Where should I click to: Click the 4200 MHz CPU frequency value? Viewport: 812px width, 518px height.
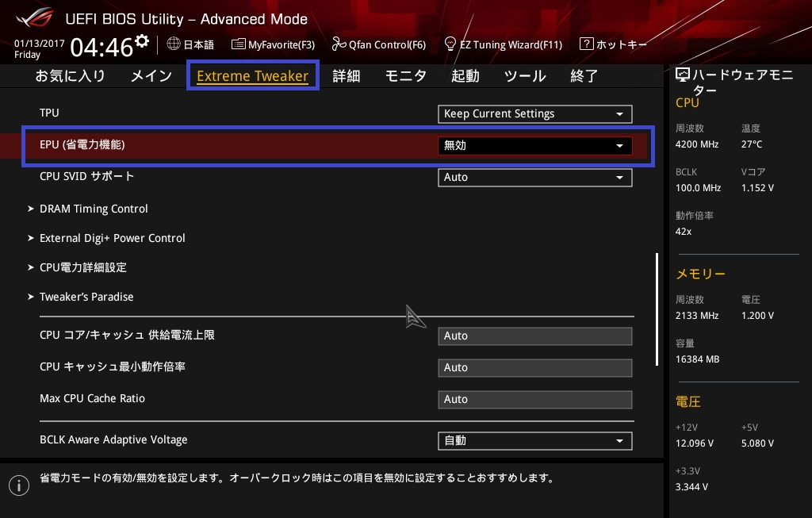tap(697, 144)
